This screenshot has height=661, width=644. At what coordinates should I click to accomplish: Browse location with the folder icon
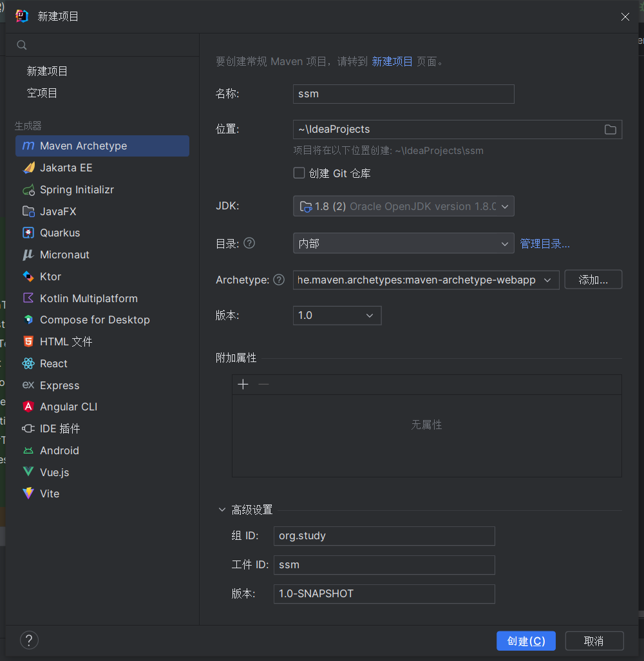pos(611,129)
